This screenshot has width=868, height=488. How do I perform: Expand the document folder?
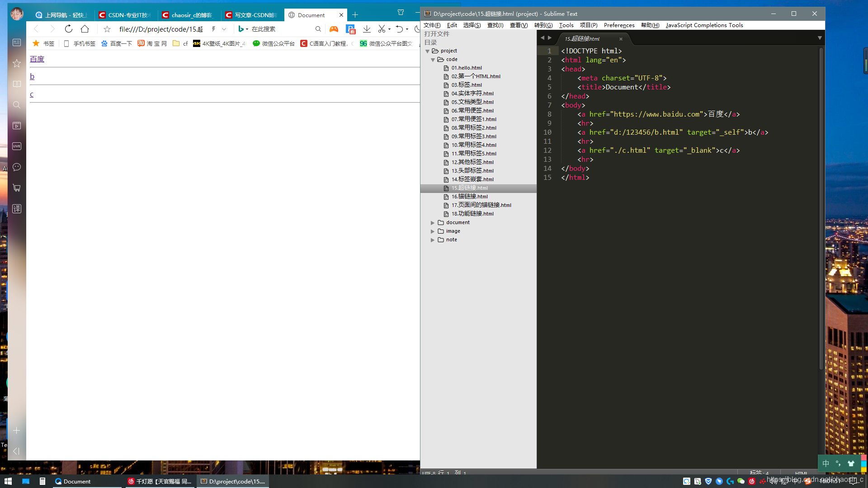(x=433, y=223)
